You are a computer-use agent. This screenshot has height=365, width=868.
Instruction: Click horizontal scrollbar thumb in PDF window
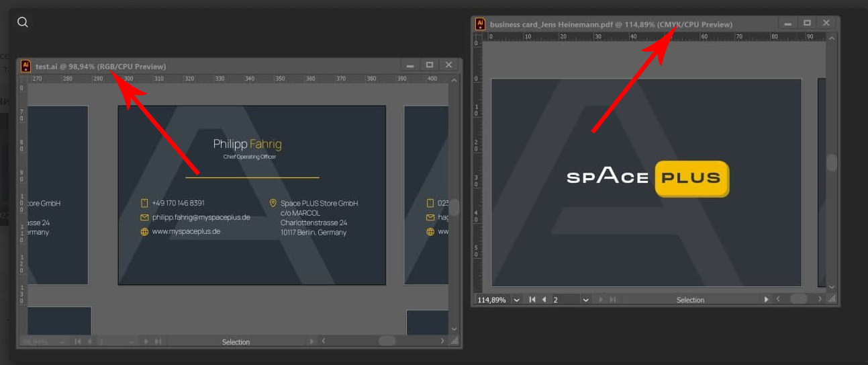coord(799,299)
